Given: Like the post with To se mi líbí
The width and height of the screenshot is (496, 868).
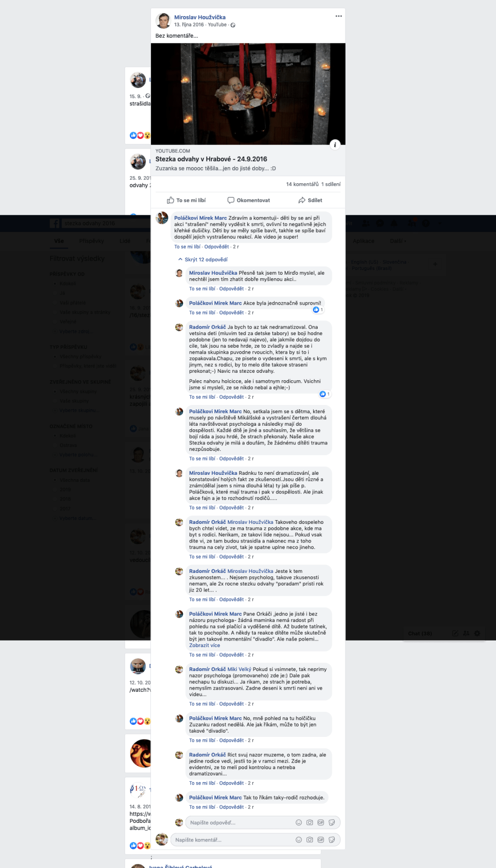Looking at the screenshot, I should (x=186, y=200).
